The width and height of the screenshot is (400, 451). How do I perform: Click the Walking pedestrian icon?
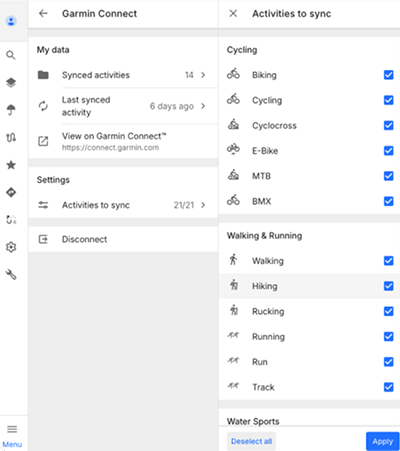(x=233, y=260)
